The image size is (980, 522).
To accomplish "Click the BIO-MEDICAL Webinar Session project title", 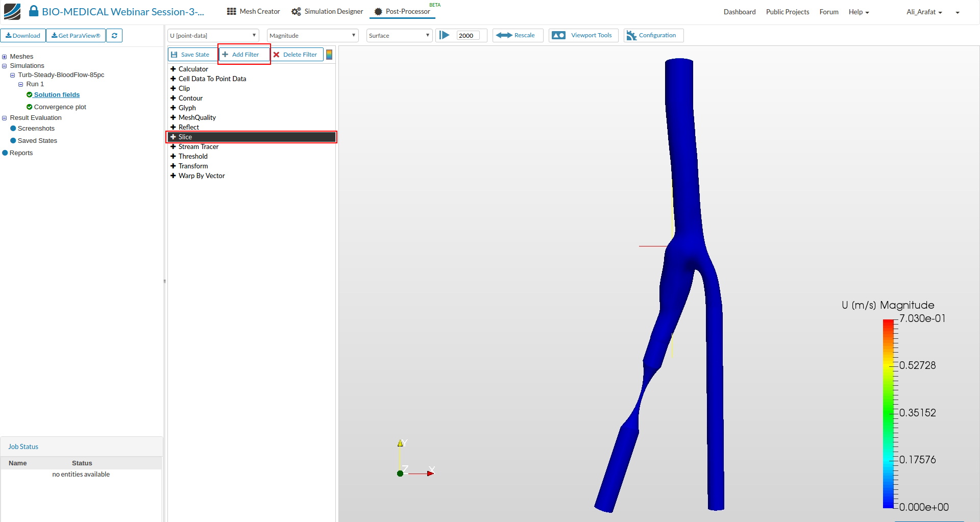I will (x=123, y=11).
